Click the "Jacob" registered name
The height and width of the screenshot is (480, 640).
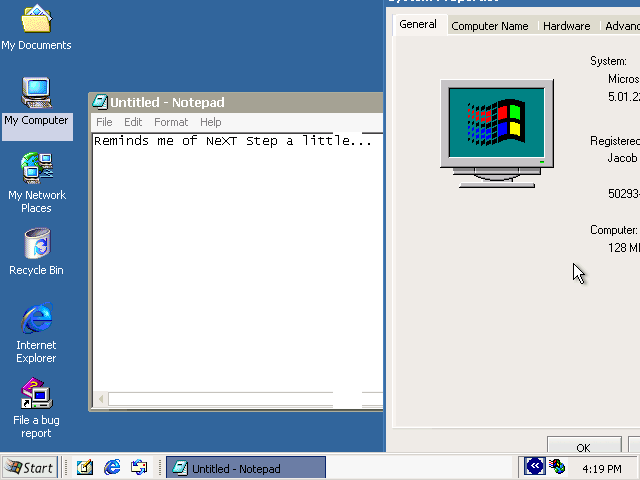click(x=622, y=158)
